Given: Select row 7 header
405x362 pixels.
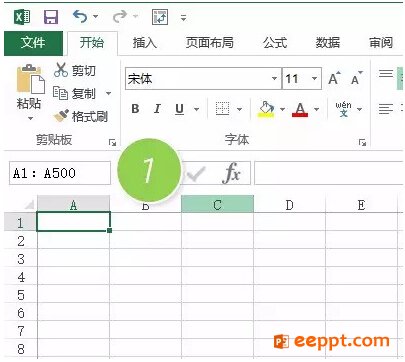Looking at the screenshot, I should (20, 330).
